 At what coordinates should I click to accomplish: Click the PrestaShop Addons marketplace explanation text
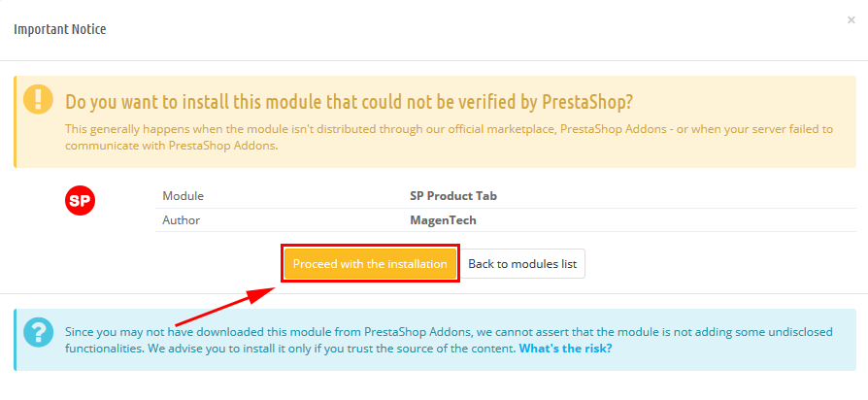pyautogui.click(x=449, y=137)
